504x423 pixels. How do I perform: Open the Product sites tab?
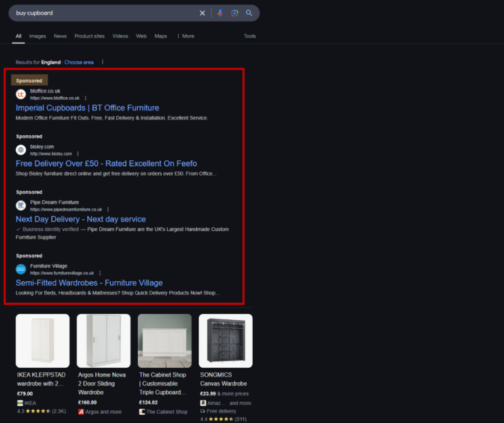click(x=89, y=36)
